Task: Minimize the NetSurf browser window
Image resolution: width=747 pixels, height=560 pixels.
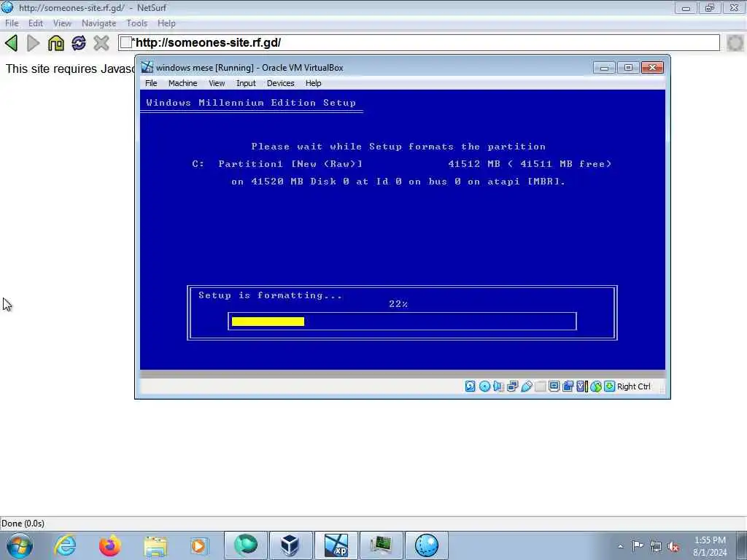Action: tap(686, 8)
